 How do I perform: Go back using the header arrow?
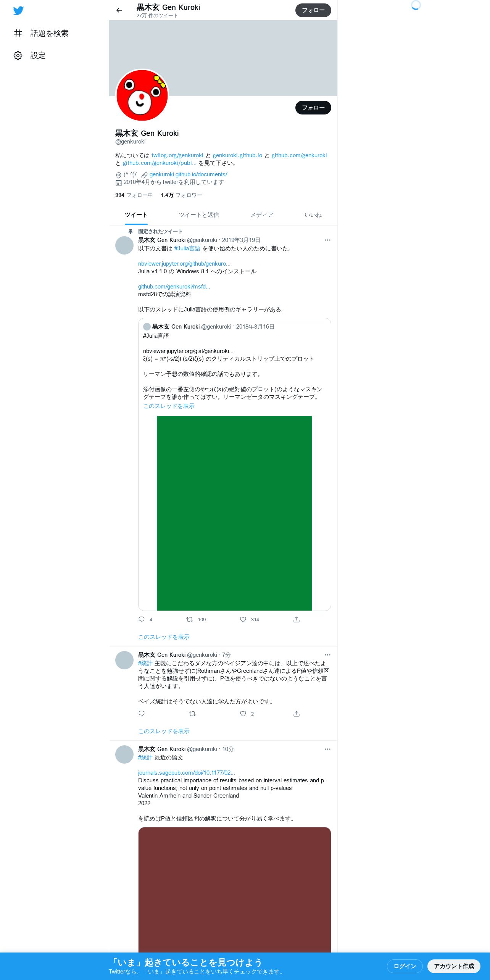click(x=119, y=10)
